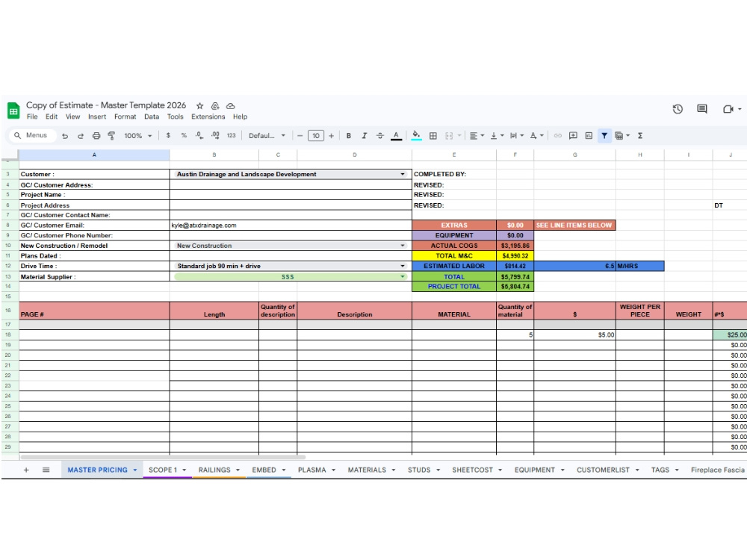This screenshot has width=747, height=560.
Task: Activate the paint format tool
Action: [x=111, y=136]
